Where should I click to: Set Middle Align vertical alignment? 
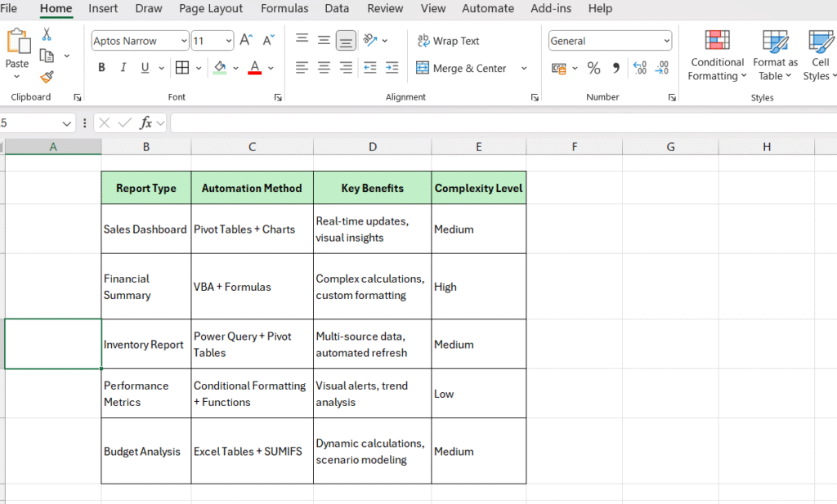[x=324, y=40]
